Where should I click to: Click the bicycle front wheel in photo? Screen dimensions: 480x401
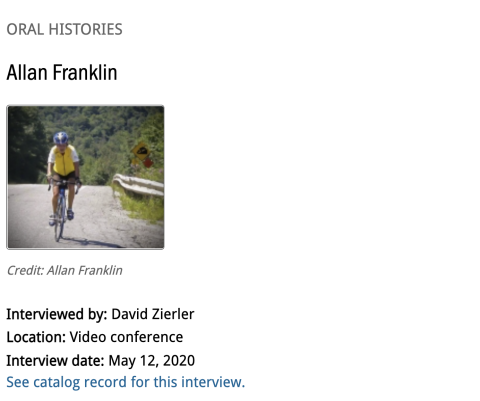click(59, 218)
